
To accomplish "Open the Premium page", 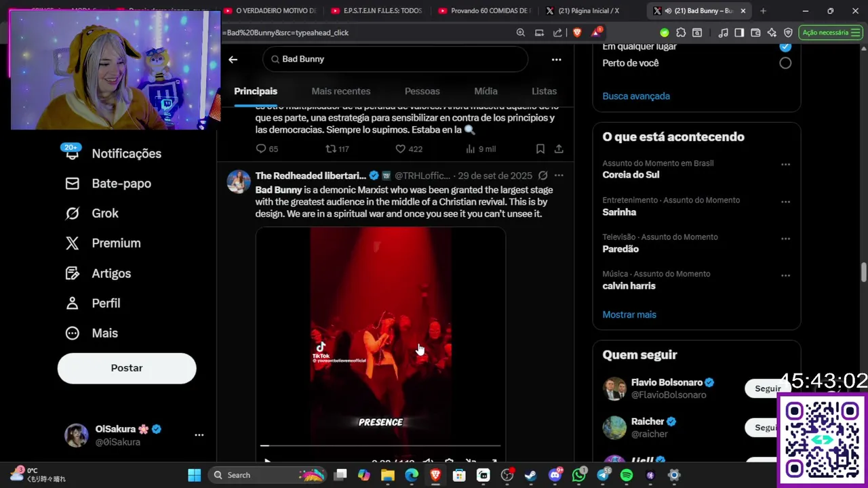I will [102, 243].
